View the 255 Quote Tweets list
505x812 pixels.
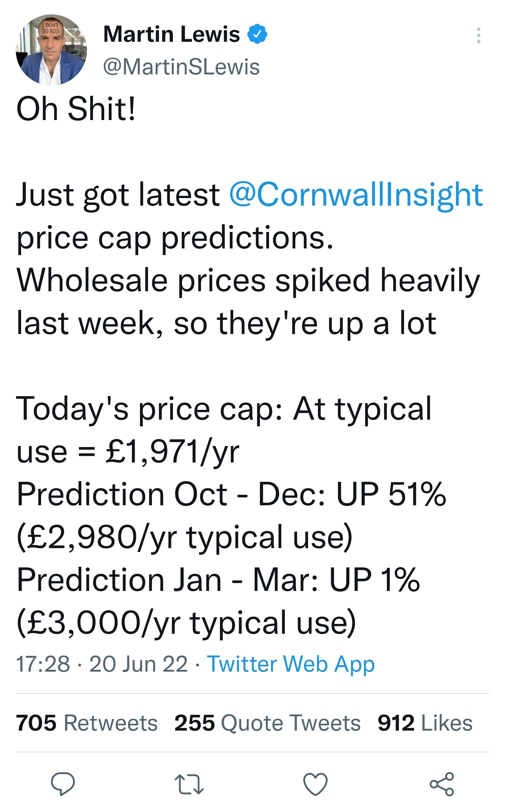[x=268, y=723]
